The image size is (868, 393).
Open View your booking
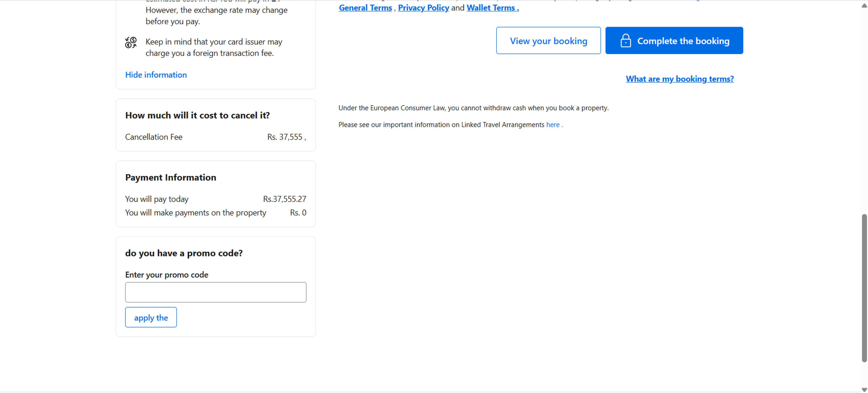(548, 40)
